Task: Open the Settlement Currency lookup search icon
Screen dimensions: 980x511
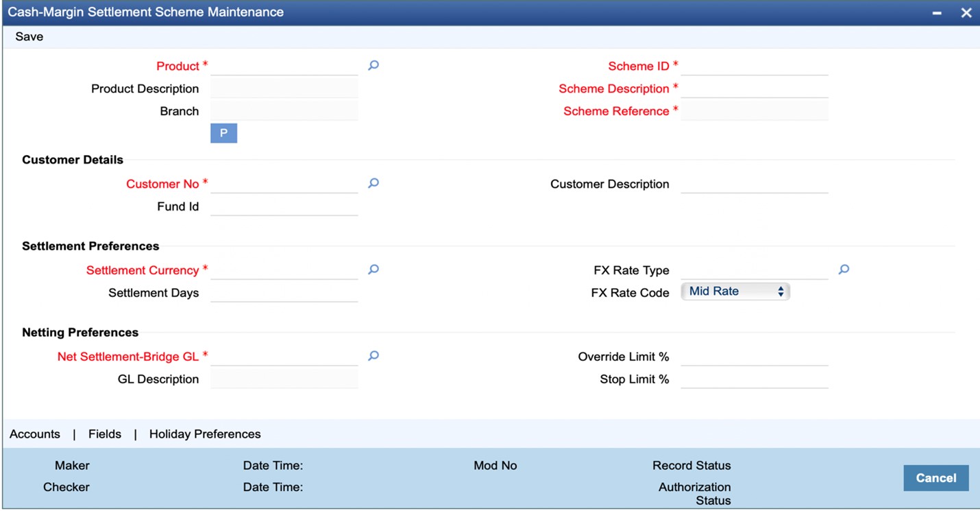Action: [x=373, y=270]
